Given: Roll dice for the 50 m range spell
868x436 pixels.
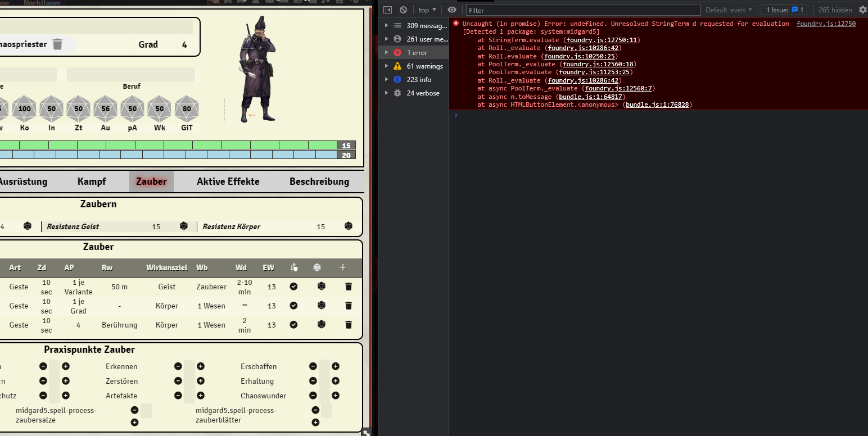Looking at the screenshot, I should [321, 287].
